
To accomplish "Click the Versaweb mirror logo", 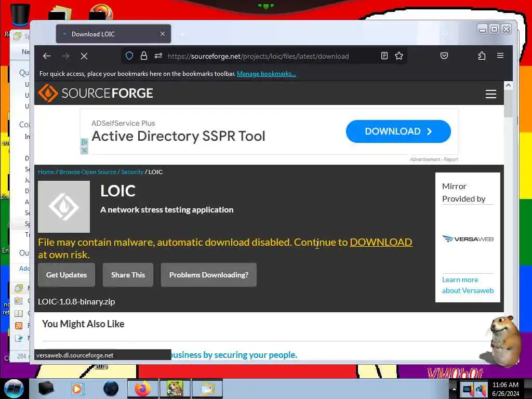I will (468, 239).
